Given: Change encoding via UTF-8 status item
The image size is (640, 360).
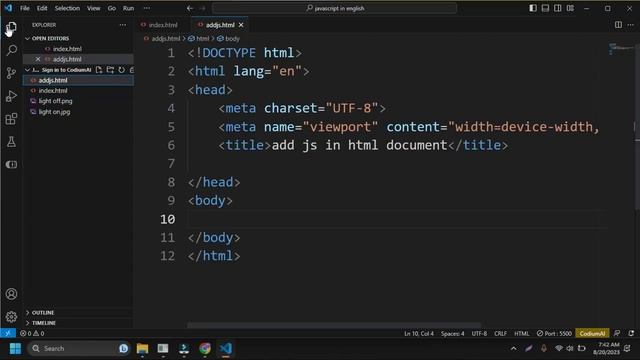Looking at the screenshot, I should tap(479, 333).
